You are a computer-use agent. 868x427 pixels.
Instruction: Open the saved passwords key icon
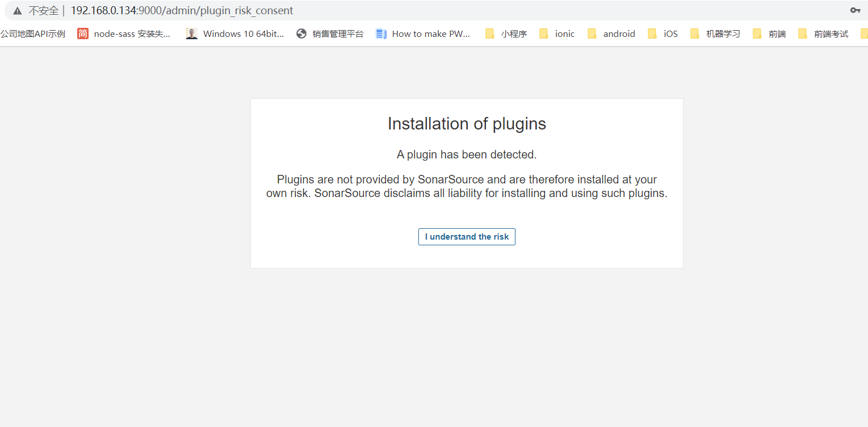pos(855,10)
